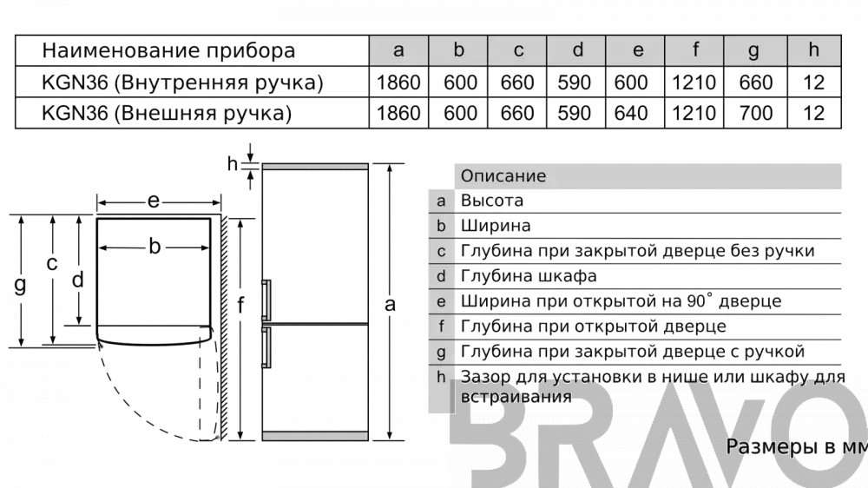This screenshot has width=868, height=488.
Task: Click 'Ширина при открытой на 90° дверце' row
Action: pos(635,300)
